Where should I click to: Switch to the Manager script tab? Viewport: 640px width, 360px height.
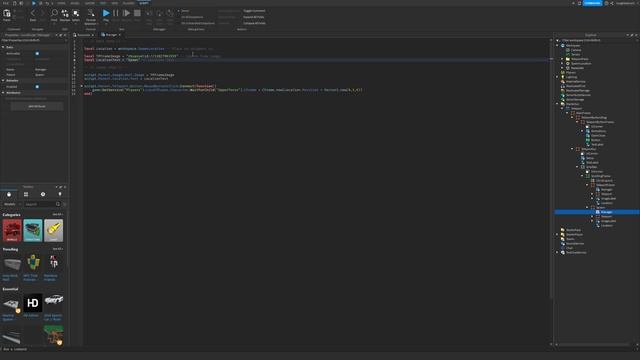(111, 35)
